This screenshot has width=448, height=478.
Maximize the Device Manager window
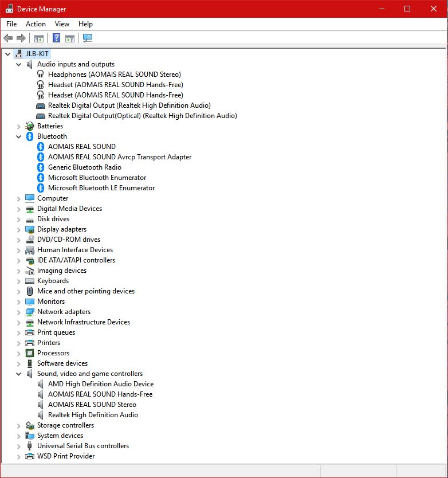pyautogui.click(x=407, y=9)
